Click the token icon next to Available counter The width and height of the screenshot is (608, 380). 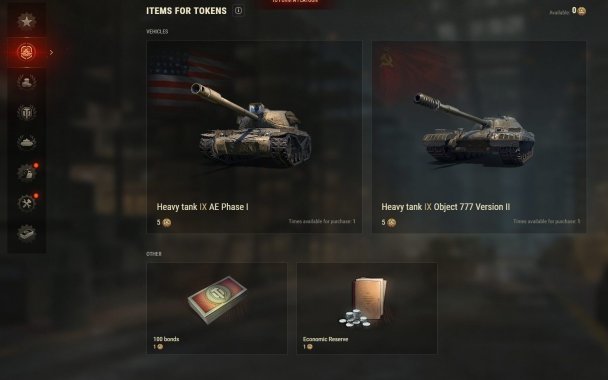[582, 11]
